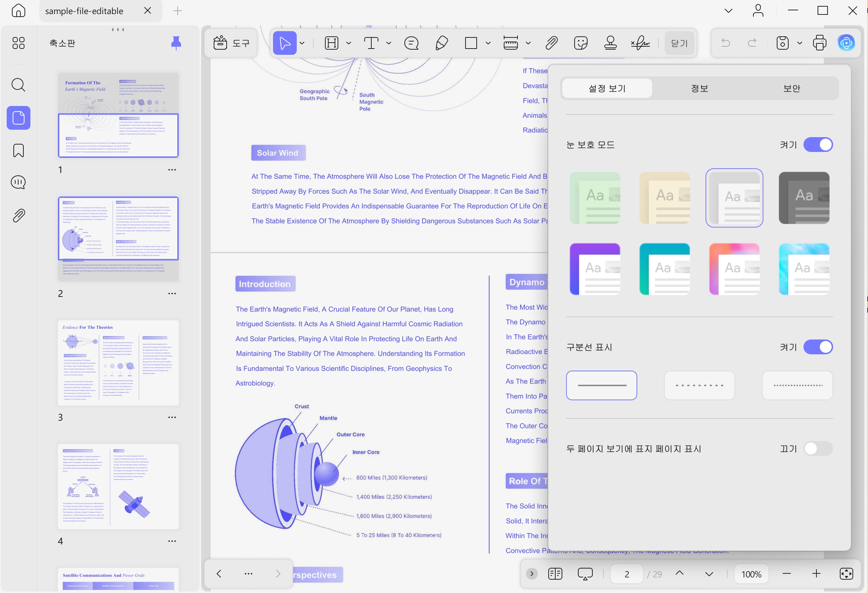The width and height of the screenshot is (868, 593).
Task: Pin the thumbnail panel
Action: pos(176,43)
